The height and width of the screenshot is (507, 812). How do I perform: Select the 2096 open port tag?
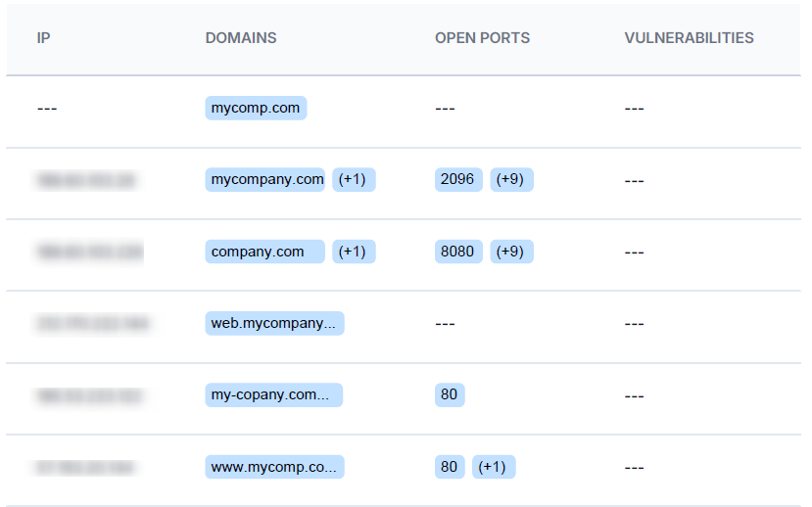pyautogui.click(x=458, y=179)
